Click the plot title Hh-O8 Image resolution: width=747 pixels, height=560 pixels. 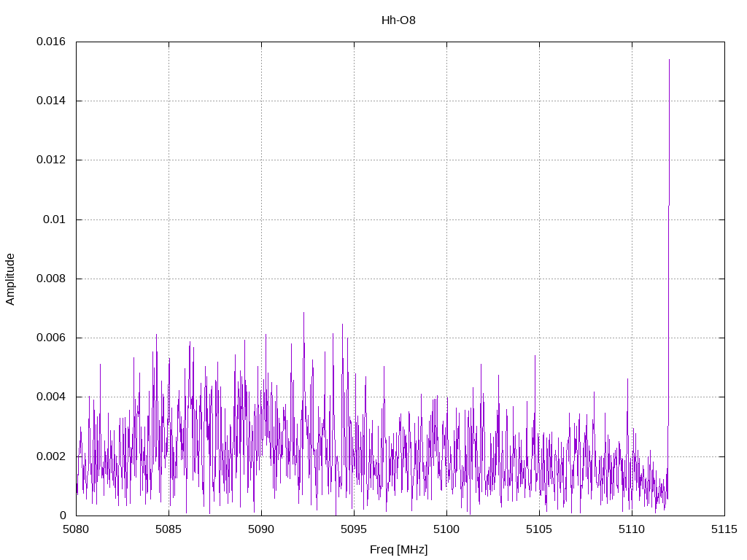pyautogui.click(x=398, y=20)
